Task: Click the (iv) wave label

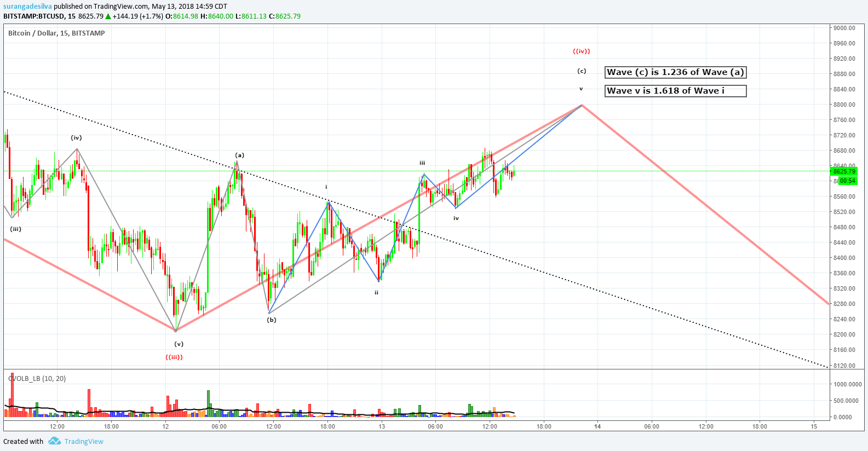Action: point(76,138)
